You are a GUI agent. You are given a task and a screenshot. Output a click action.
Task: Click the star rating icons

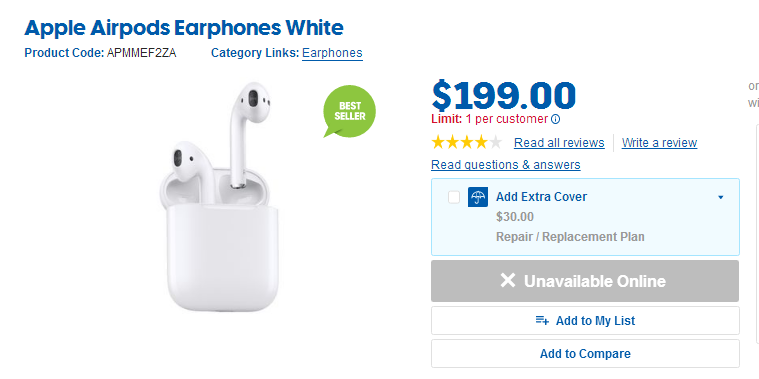tap(467, 142)
